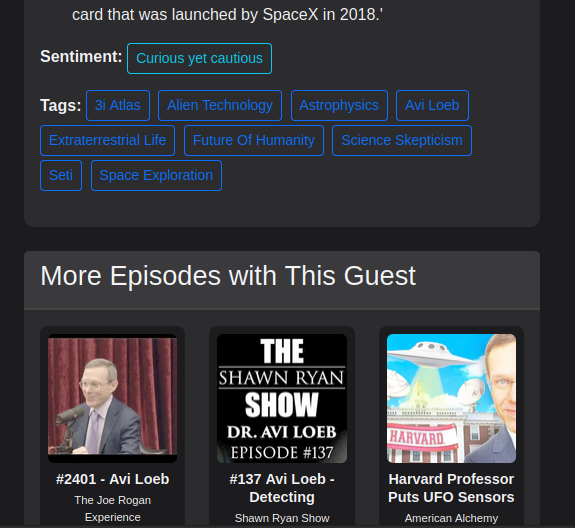The height and width of the screenshot is (528, 575).
Task: Open the Space Exploration tag
Action: [156, 175]
